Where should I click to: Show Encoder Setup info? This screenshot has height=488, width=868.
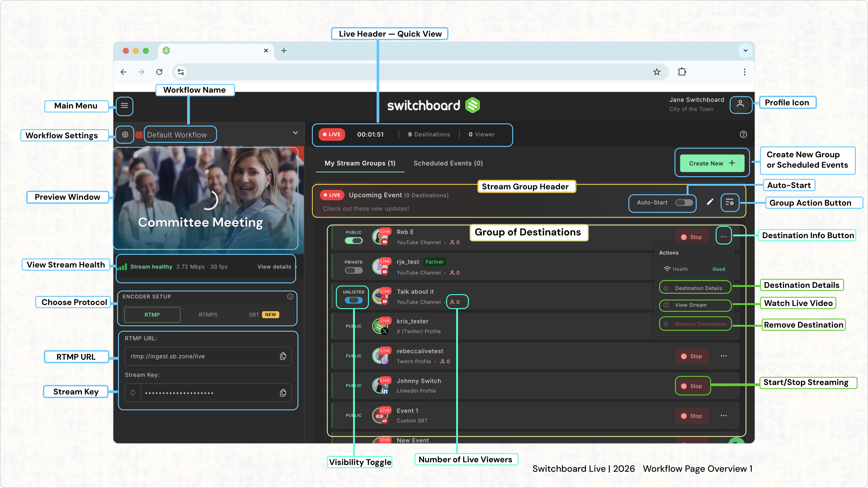290,296
